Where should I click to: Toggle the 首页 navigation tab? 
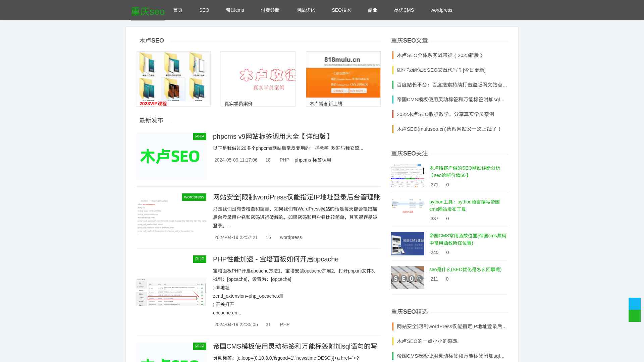click(x=178, y=10)
